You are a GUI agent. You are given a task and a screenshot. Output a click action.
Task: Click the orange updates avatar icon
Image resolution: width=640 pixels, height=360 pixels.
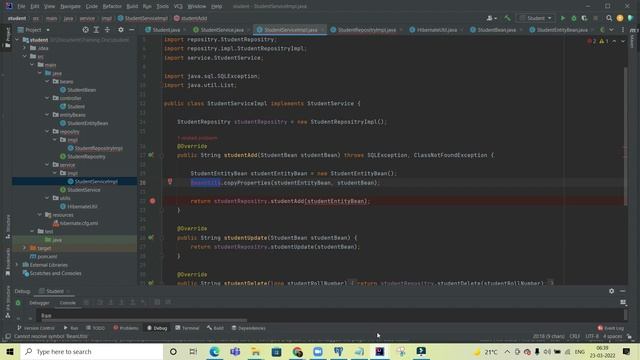pyautogui.click(x=620, y=18)
